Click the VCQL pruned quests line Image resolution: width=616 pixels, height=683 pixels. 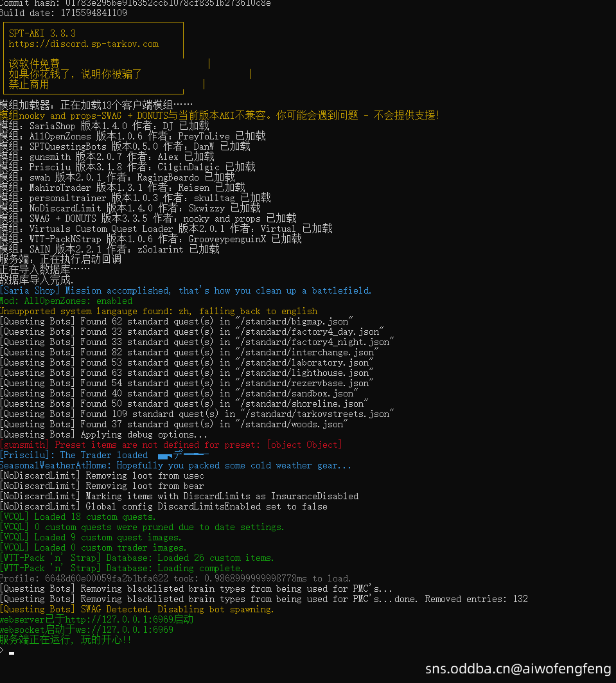coord(142,527)
